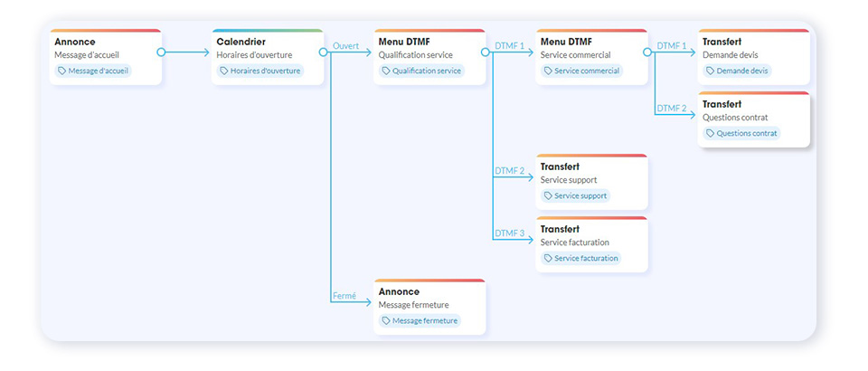Screen dimensions: 868x371
Task: Click the tag icon in Service facturation chip
Action: [x=548, y=258]
